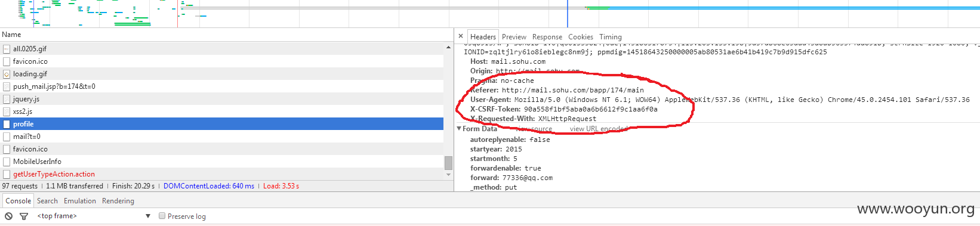This screenshot has width=980, height=226.
Task: Select the mail?t=0 request
Action: [x=221, y=137]
